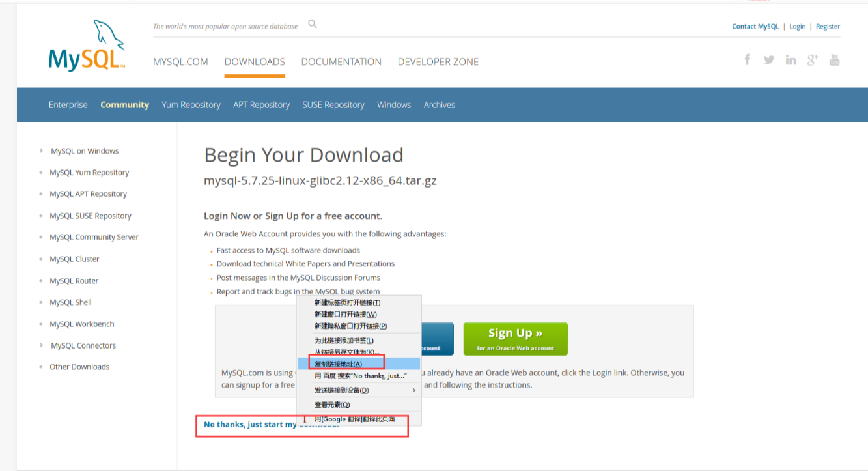This screenshot has height=471, width=868.
Task: Expand MySQL on Windows sidebar arrow
Action: pos(42,151)
